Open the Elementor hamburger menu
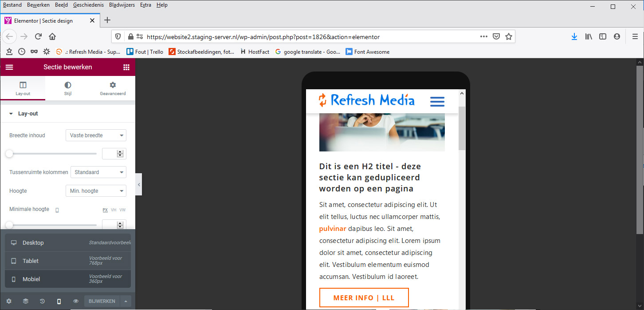The image size is (644, 310). (9, 67)
